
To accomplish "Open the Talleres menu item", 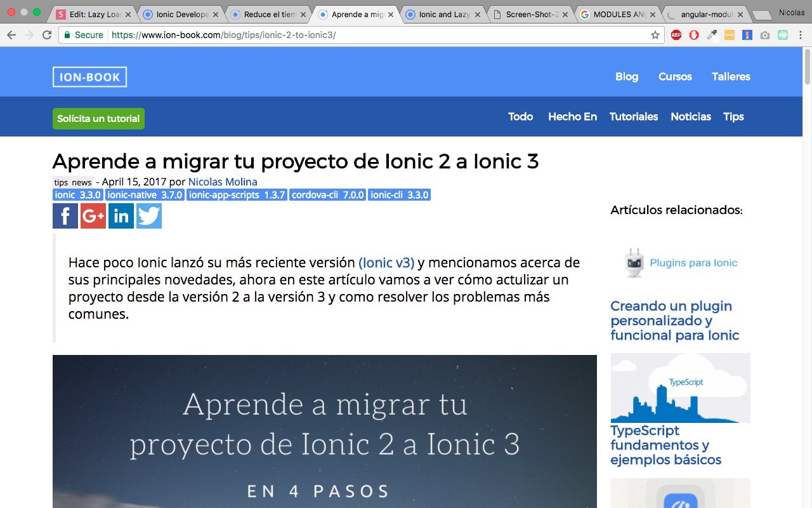I will 731,77.
